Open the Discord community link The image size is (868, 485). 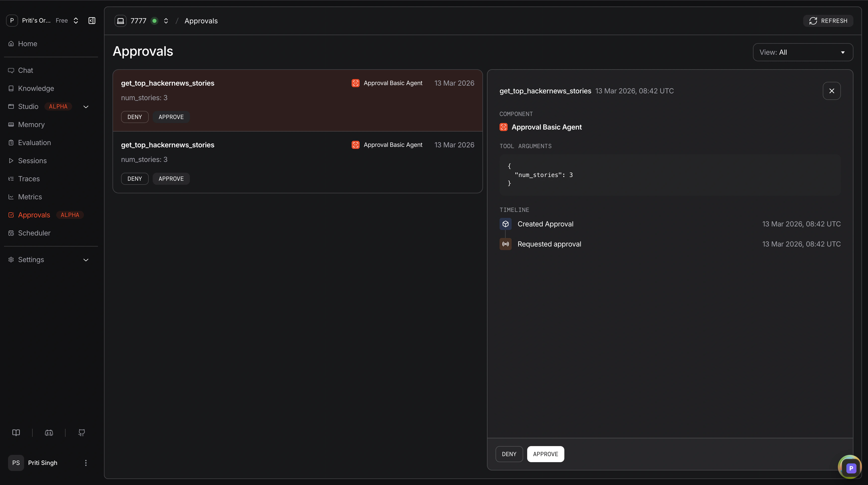[49, 433]
